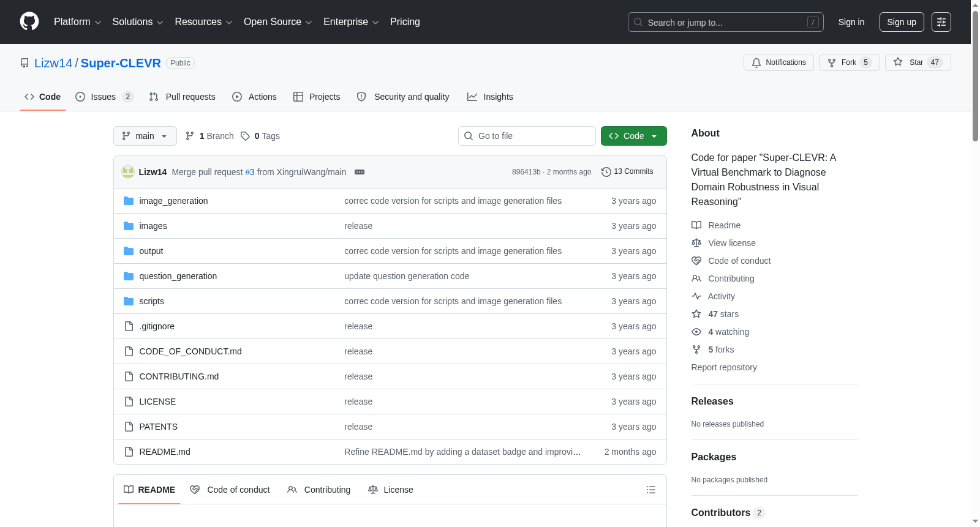Image resolution: width=980 pixels, height=527 pixels.
Task: Switch to the Projects tab
Action: (x=317, y=97)
